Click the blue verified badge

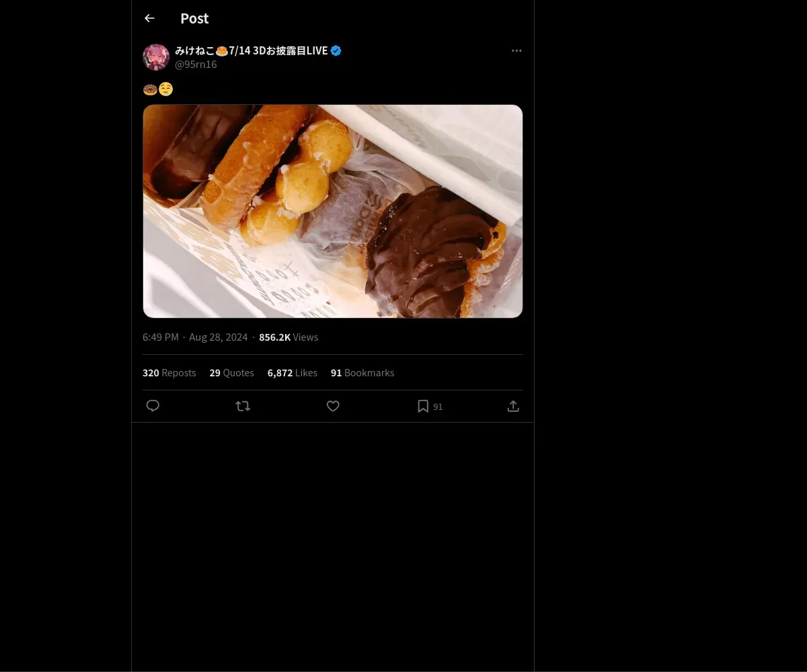336,50
